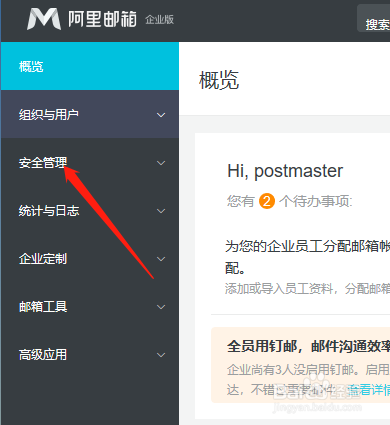The image size is (390, 425).
Task: Open the 概览 overview menu item
Action: coord(90,66)
